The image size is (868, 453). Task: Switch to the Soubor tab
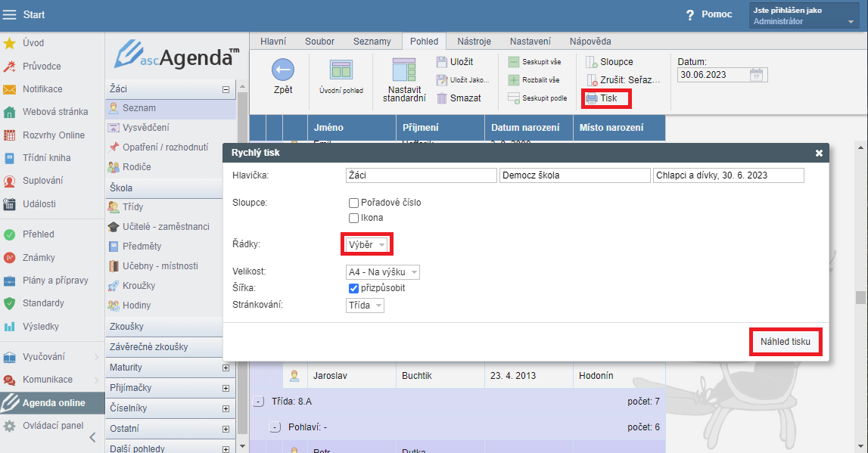tap(319, 42)
